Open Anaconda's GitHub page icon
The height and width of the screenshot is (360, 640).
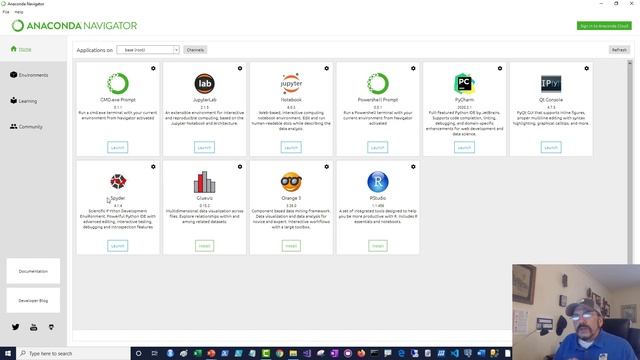pos(51,327)
